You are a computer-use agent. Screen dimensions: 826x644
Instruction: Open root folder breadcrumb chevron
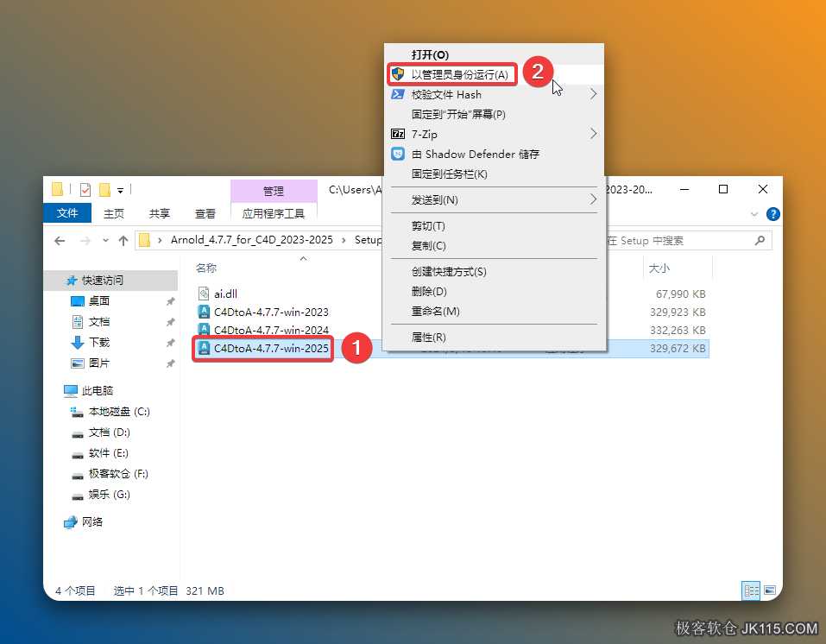click(160, 240)
